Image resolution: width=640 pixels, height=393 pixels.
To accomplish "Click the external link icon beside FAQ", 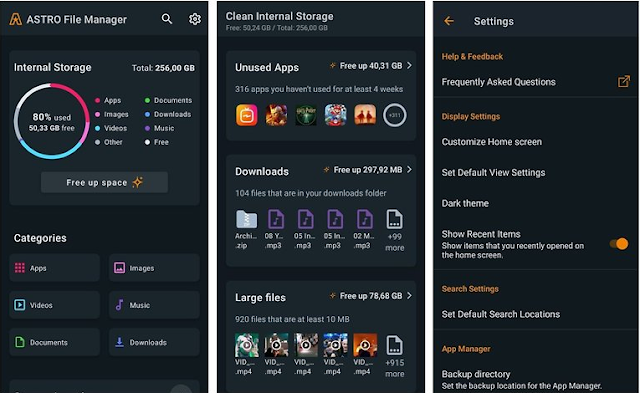I will tap(623, 81).
